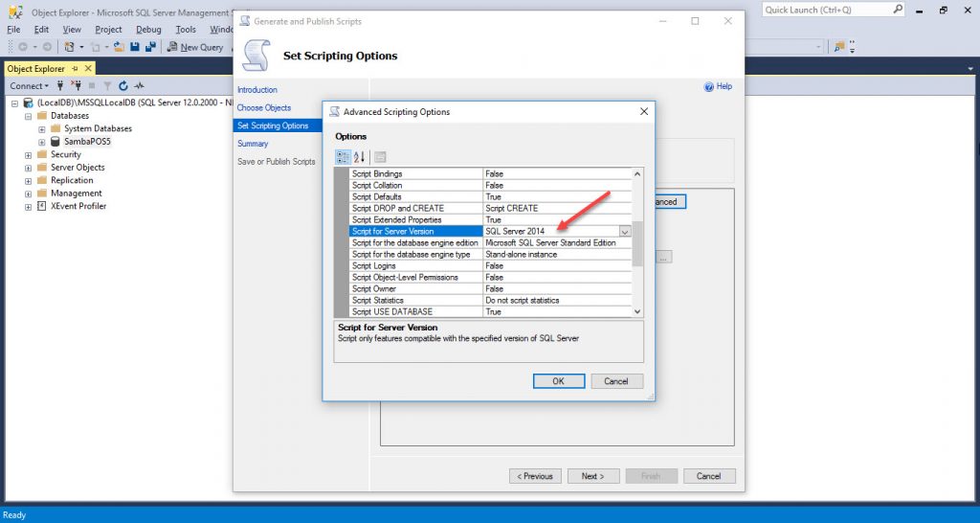Click Save disk icon in SSMS toolbar
Screen dimensions: 980x523
[x=135, y=47]
